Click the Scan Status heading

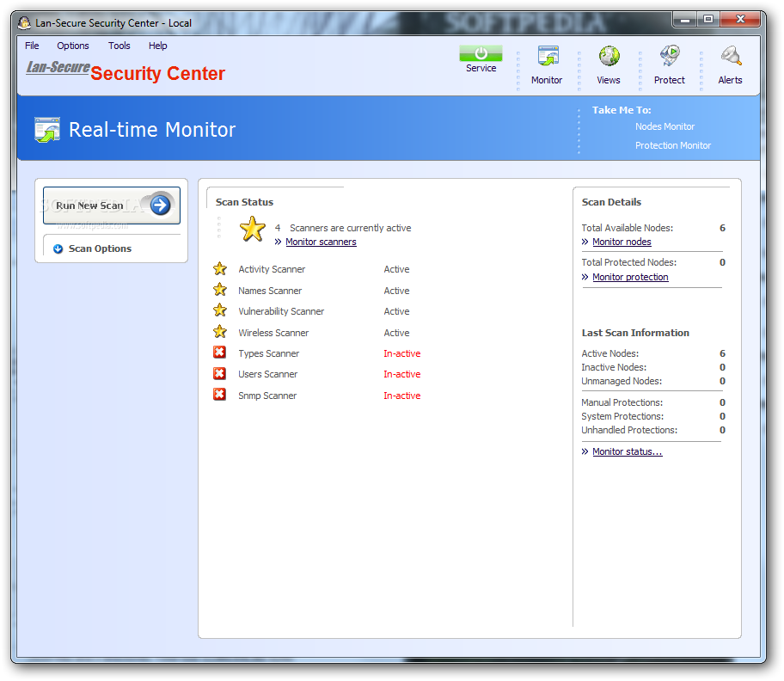244,202
